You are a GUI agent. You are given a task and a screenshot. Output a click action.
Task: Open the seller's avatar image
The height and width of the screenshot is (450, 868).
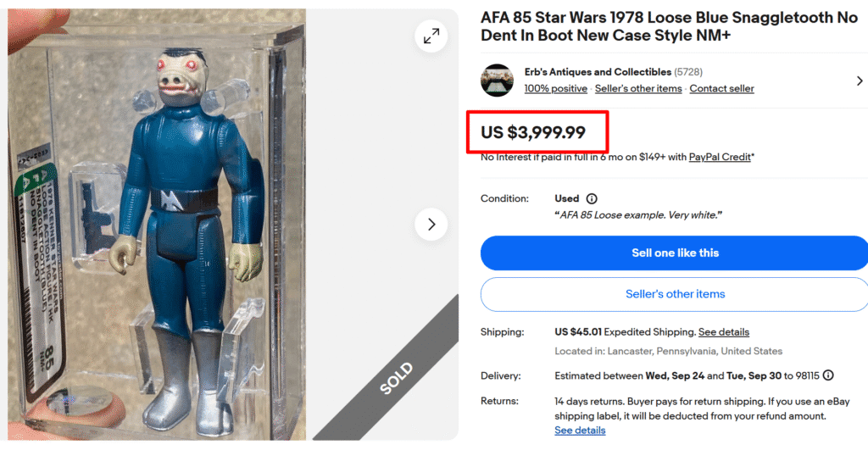[x=497, y=81]
